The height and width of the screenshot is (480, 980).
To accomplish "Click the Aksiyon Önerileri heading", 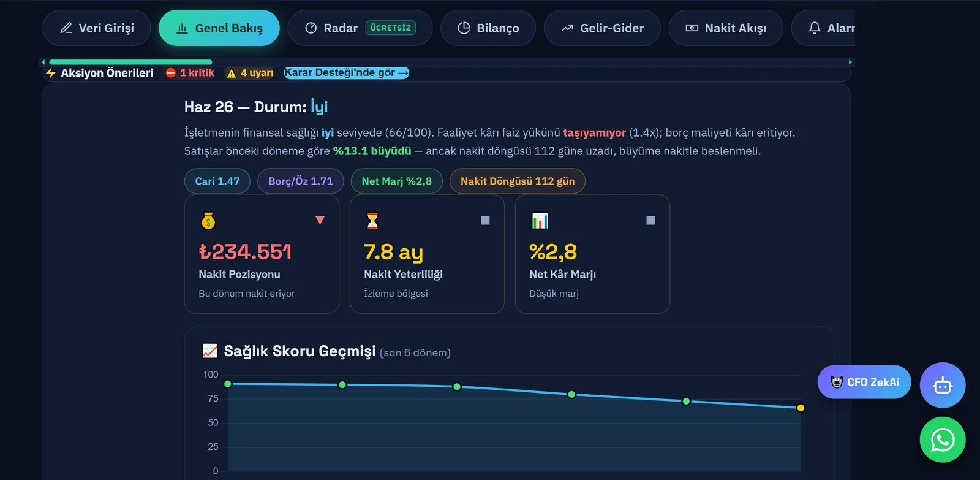I will tap(107, 73).
